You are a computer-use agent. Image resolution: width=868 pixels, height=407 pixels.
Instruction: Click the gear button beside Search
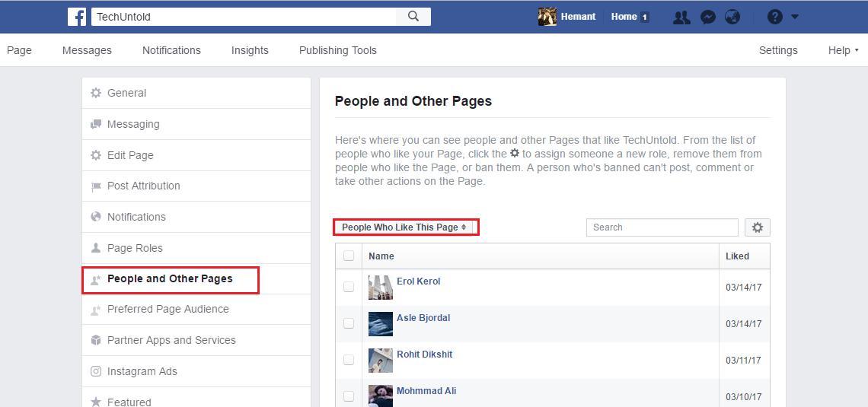tap(758, 227)
